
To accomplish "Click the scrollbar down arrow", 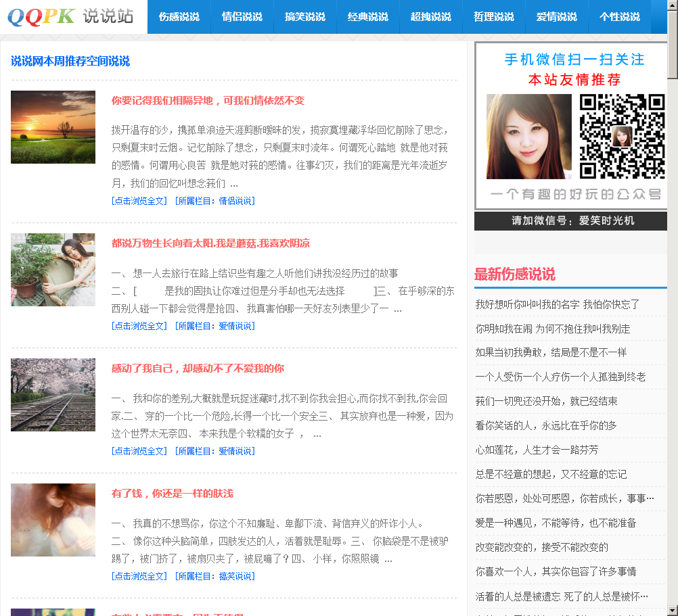I will (673, 611).
